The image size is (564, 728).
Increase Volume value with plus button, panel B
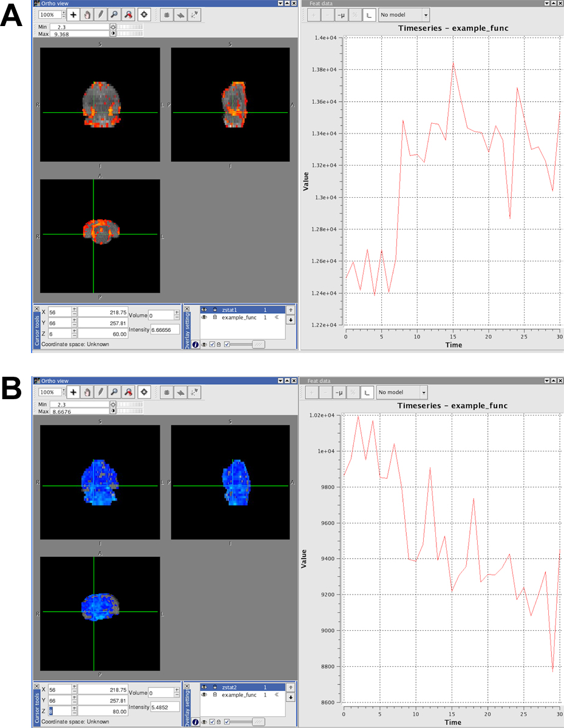point(176,690)
